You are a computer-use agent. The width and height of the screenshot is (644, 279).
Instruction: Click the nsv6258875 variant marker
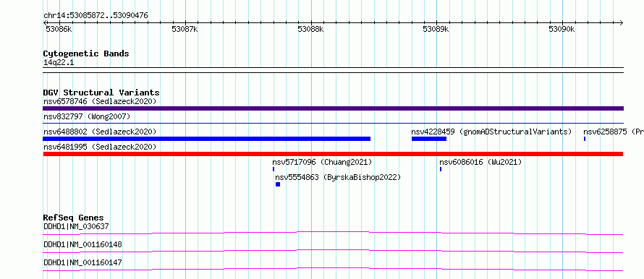585,139
